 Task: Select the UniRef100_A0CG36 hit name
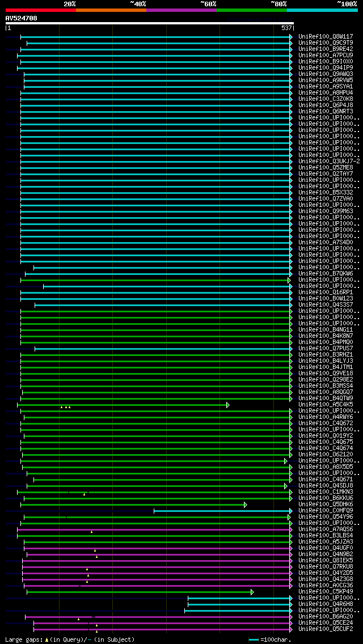(326, 586)
